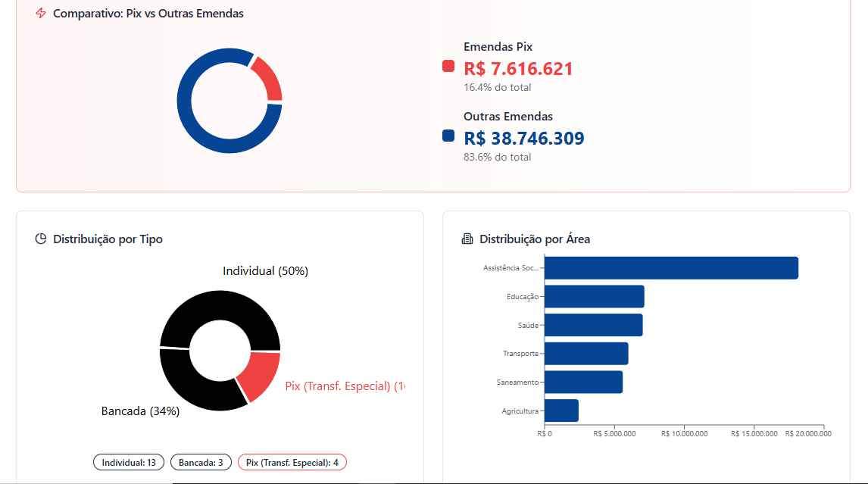Click the pie chart icon beside Distribuição por Tipo
Image resolution: width=868 pixels, height=484 pixels.
tap(41, 239)
